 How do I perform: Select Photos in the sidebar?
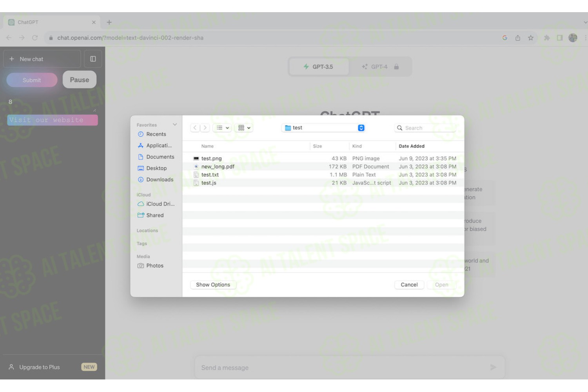point(151,265)
